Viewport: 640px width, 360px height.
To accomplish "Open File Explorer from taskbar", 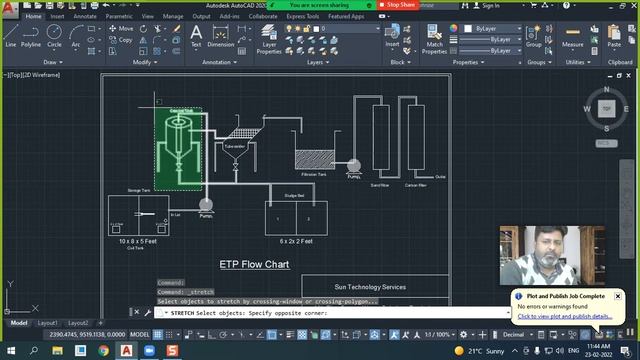I will [57, 351].
